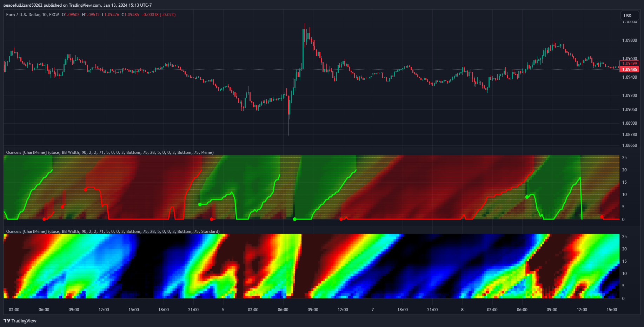Click the USD currency button

(630, 15)
